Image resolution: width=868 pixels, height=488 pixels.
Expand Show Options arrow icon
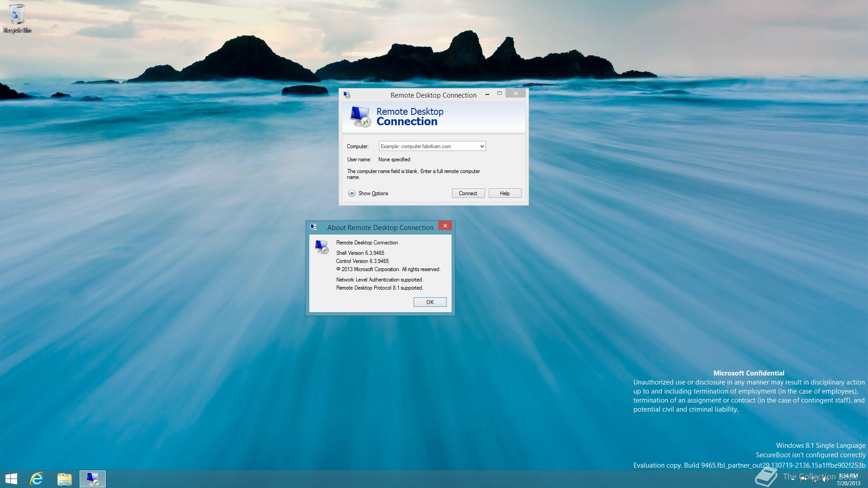(352, 193)
